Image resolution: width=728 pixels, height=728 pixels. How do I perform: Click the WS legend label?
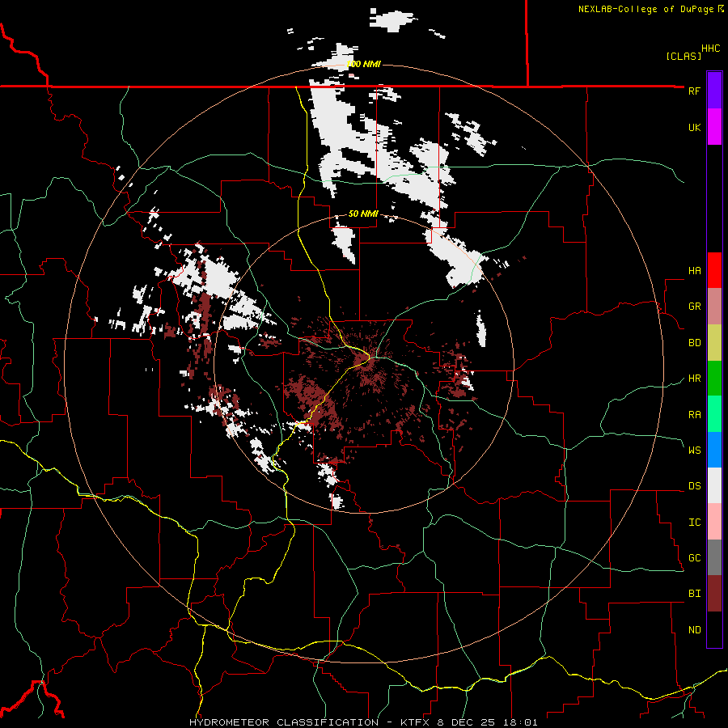click(694, 451)
